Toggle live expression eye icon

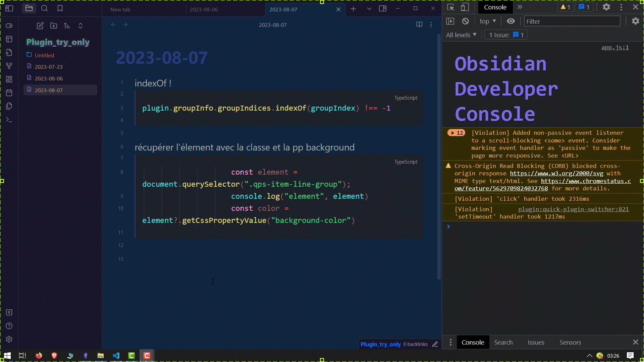click(511, 21)
